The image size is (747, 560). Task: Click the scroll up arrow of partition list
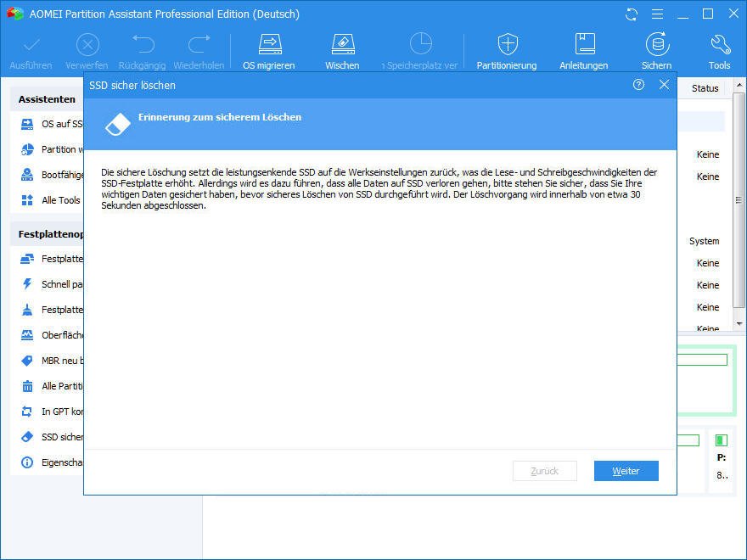(x=739, y=85)
